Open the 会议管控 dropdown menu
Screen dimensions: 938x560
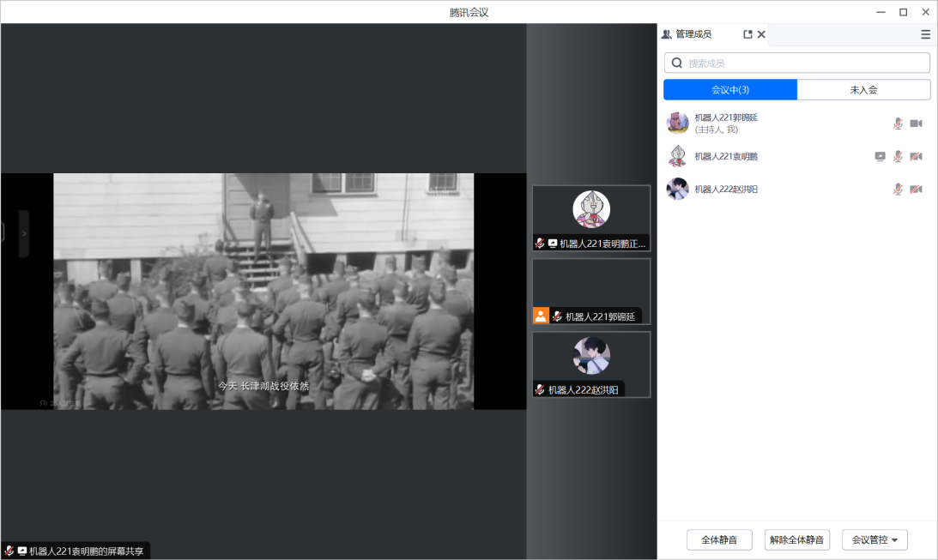(x=874, y=539)
